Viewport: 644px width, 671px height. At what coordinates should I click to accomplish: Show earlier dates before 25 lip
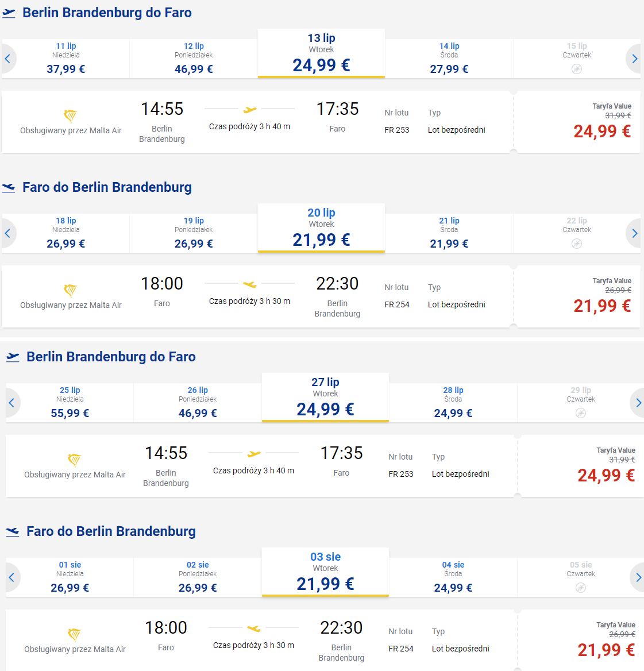(12, 403)
